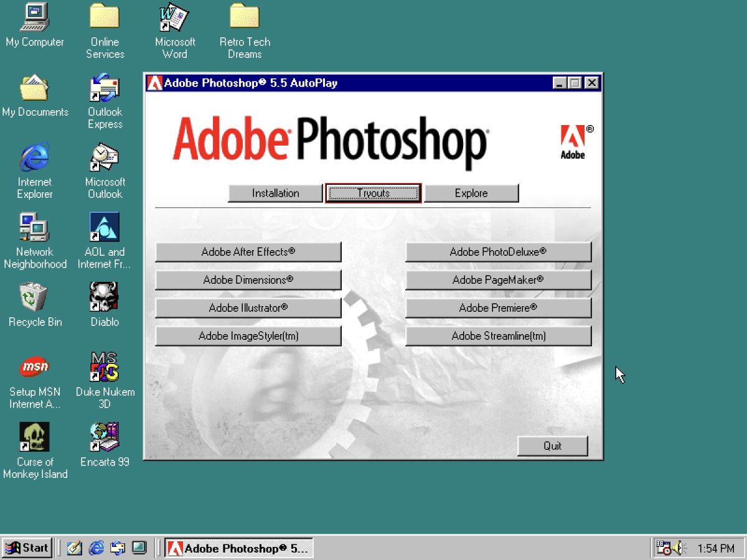
Task: Quit the Photoshop AutoPlay window
Action: point(553,446)
